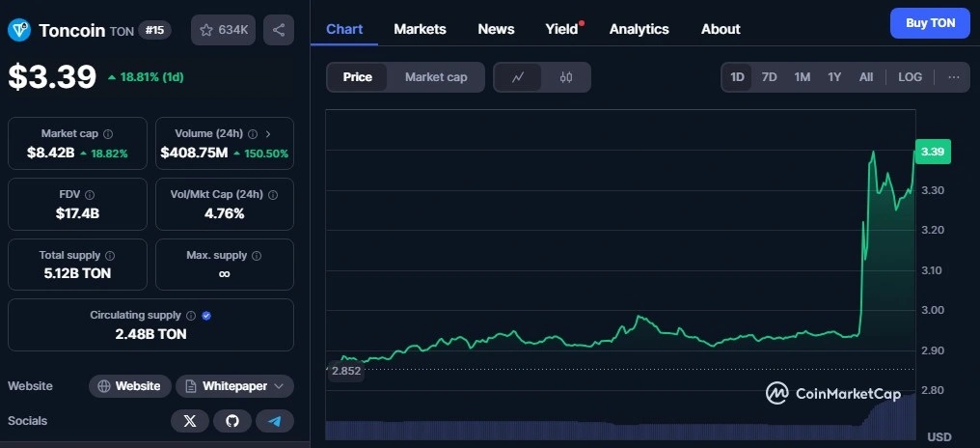The height and width of the screenshot is (448, 980).
Task: Open the share icon button
Action: (x=279, y=30)
